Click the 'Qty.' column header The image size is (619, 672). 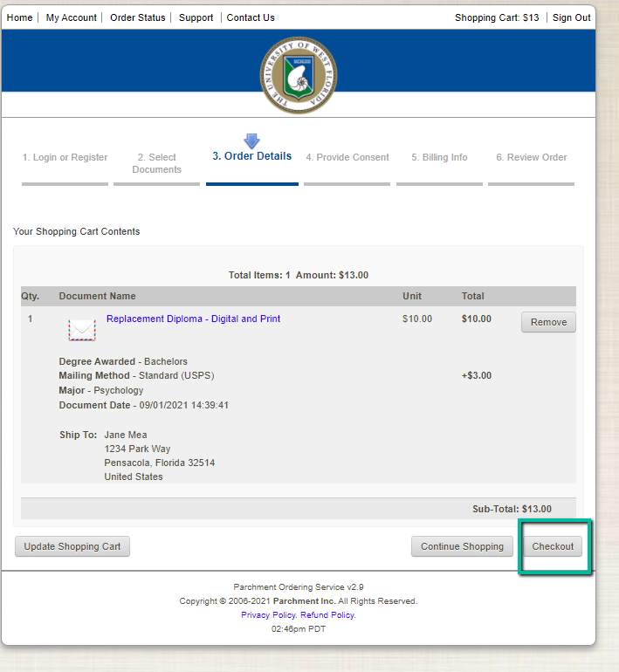coord(30,296)
